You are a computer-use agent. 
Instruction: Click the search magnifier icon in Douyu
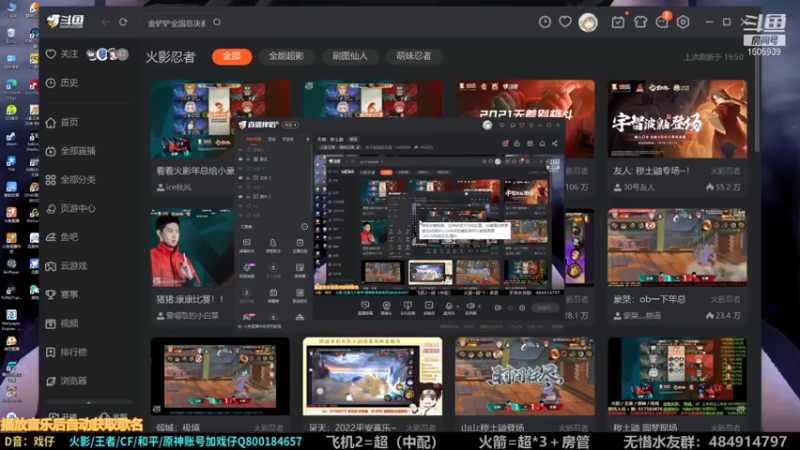pyautogui.click(x=217, y=22)
